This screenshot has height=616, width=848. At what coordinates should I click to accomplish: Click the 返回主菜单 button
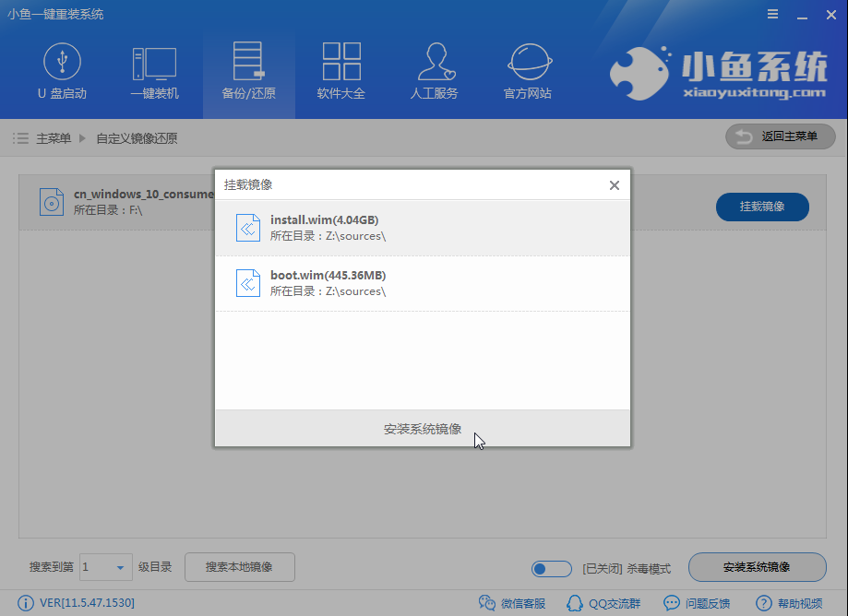[x=780, y=136]
